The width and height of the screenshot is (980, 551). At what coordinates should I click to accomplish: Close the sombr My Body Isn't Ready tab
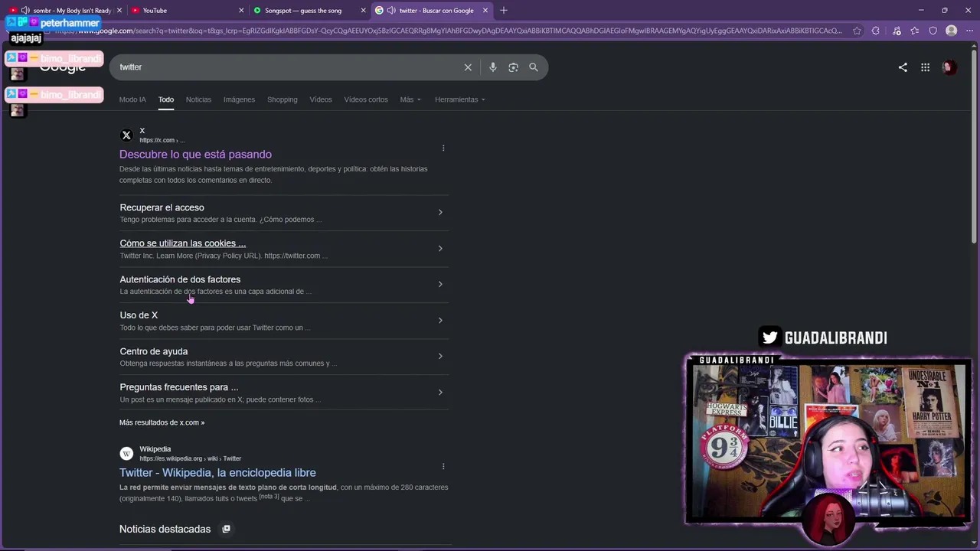pos(119,11)
